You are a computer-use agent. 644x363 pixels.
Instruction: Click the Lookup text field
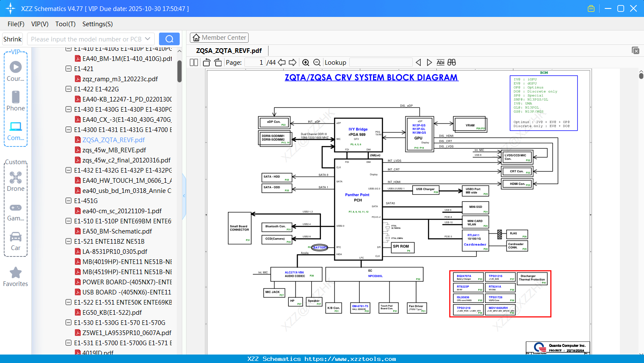381,63
